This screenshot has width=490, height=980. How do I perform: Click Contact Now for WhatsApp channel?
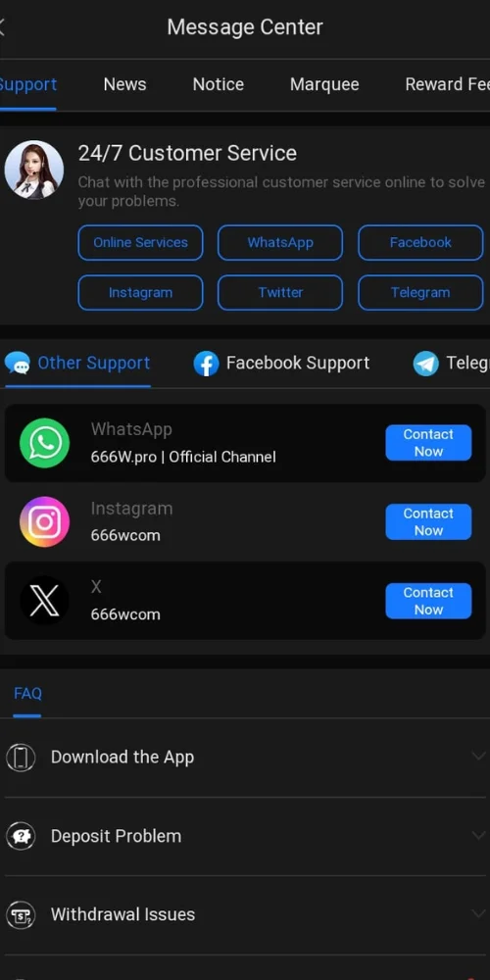[428, 443]
